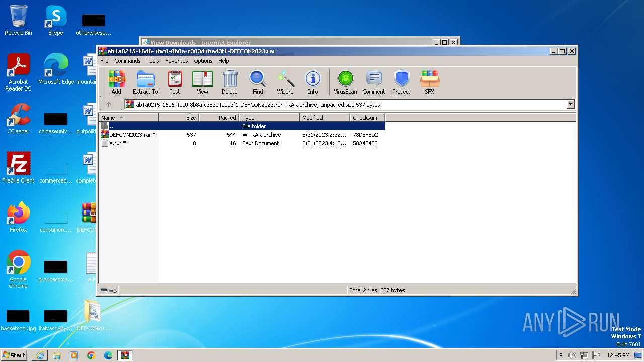The height and width of the screenshot is (362, 644).
Task: Open the Extract To tool
Action: coord(145,82)
